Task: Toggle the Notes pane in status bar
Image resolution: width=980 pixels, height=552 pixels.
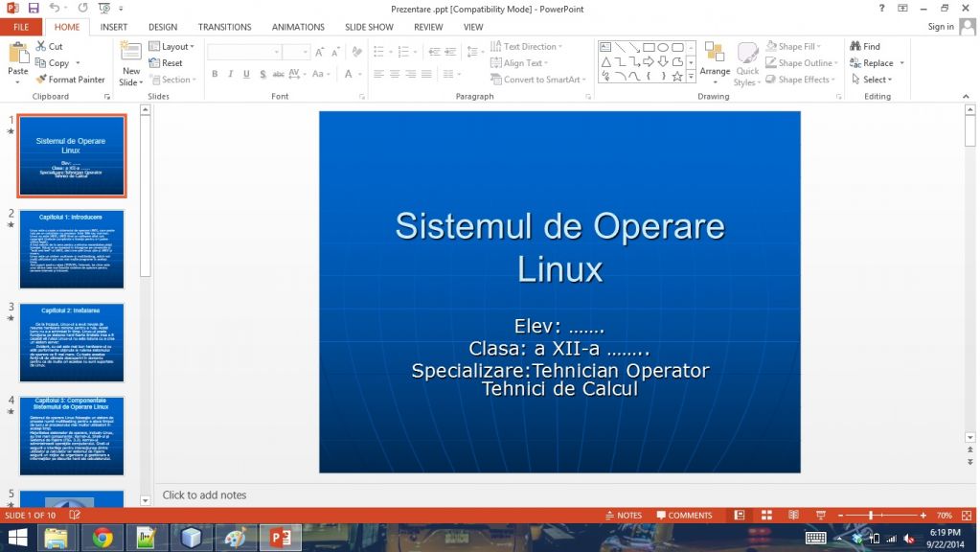Action: click(x=624, y=516)
